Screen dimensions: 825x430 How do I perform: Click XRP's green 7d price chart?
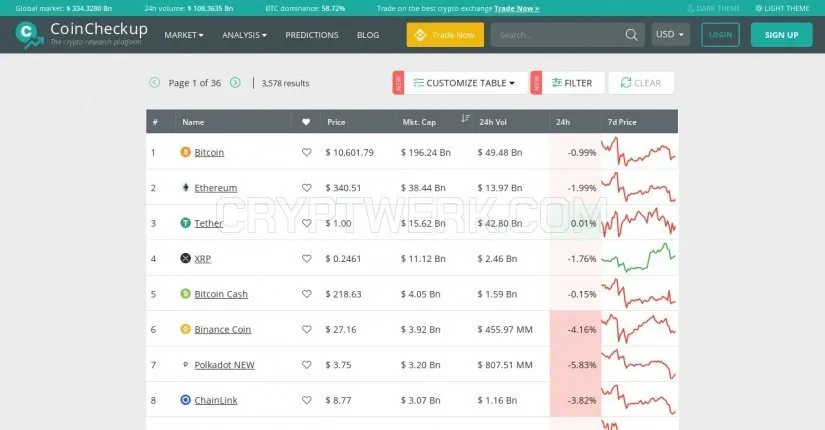638,257
